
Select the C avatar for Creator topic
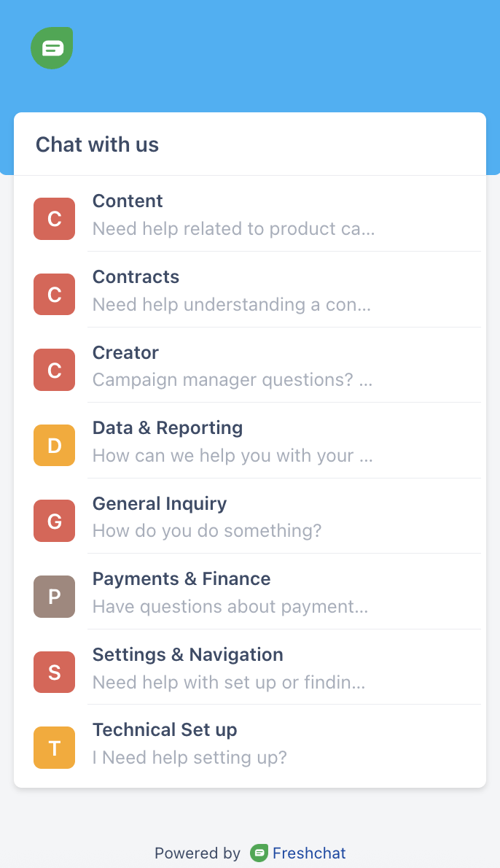point(55,370)
